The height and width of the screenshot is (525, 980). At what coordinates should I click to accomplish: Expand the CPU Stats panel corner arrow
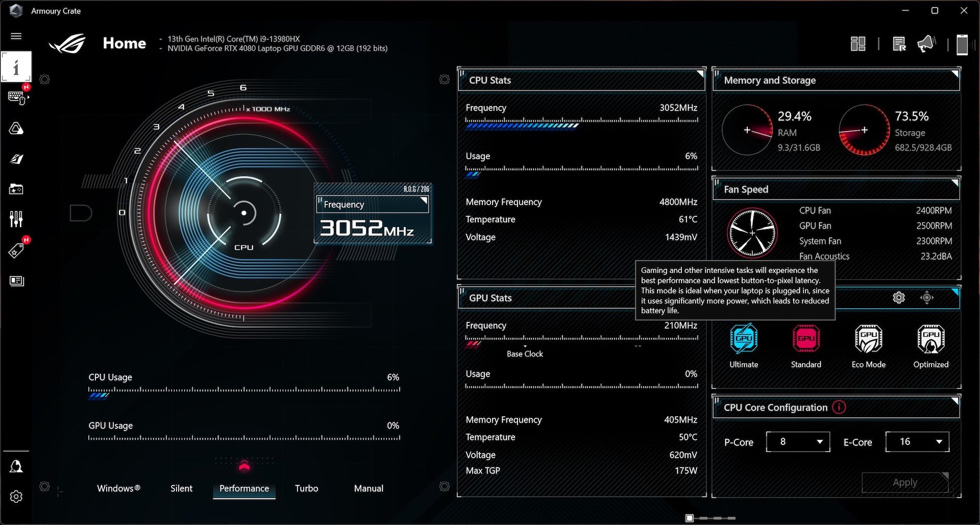click(700, 74)
